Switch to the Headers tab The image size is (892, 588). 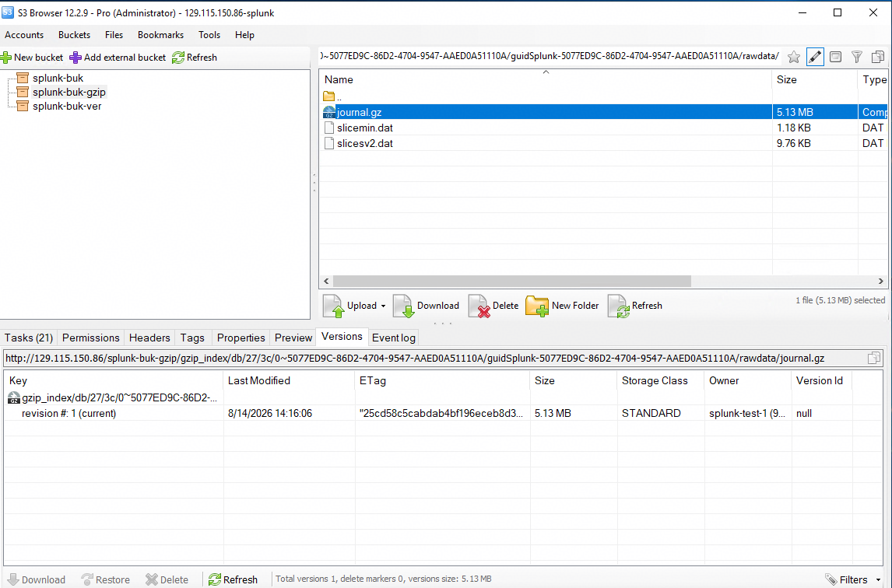coord(149,338)
